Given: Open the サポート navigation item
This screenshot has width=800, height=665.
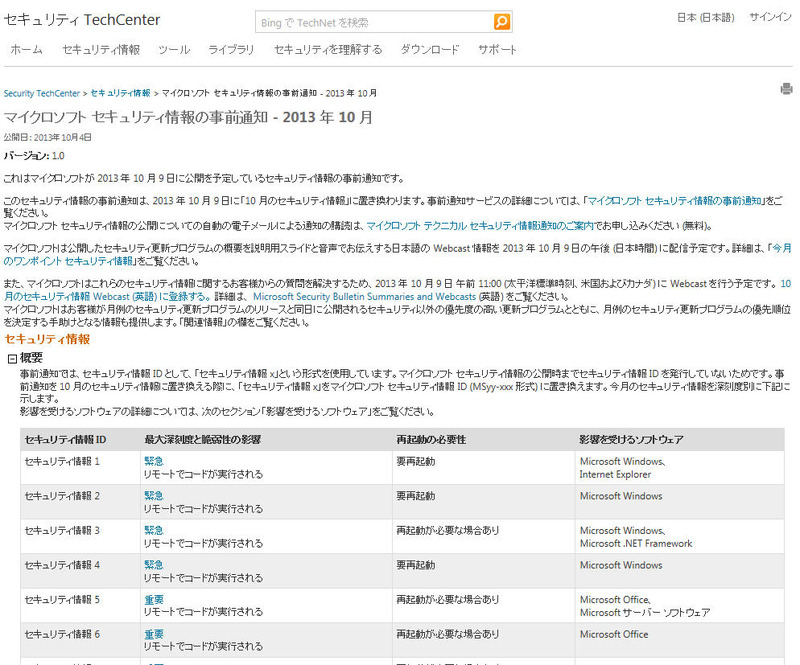Looking at the screenshot, I should (x=497, y=50).
